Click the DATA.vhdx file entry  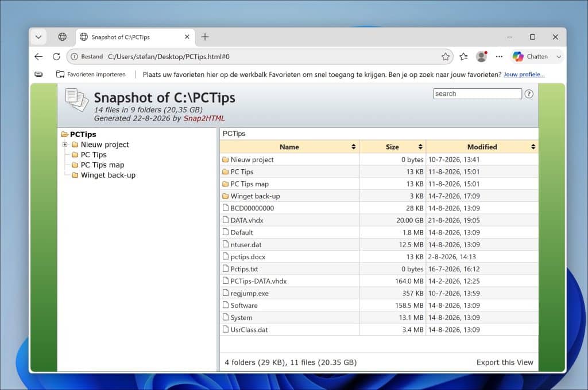point(247,220)
